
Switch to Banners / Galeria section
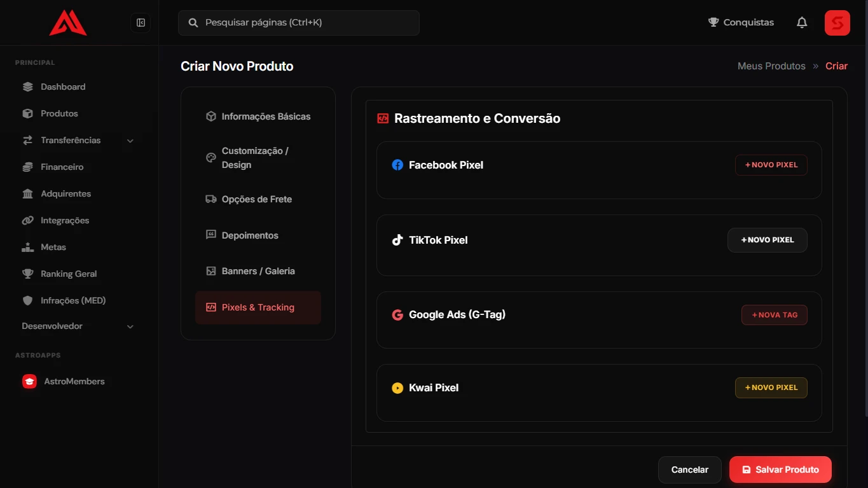(258, 271)
